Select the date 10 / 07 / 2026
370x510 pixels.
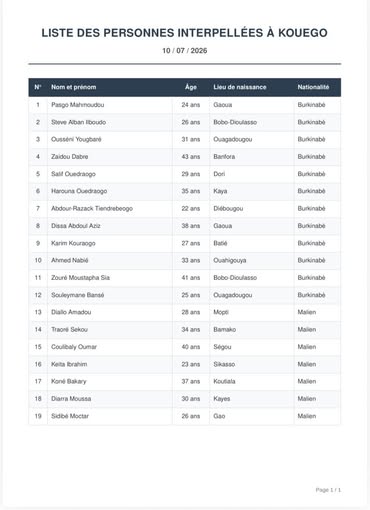pyautogui.click(x=185, y=51)
